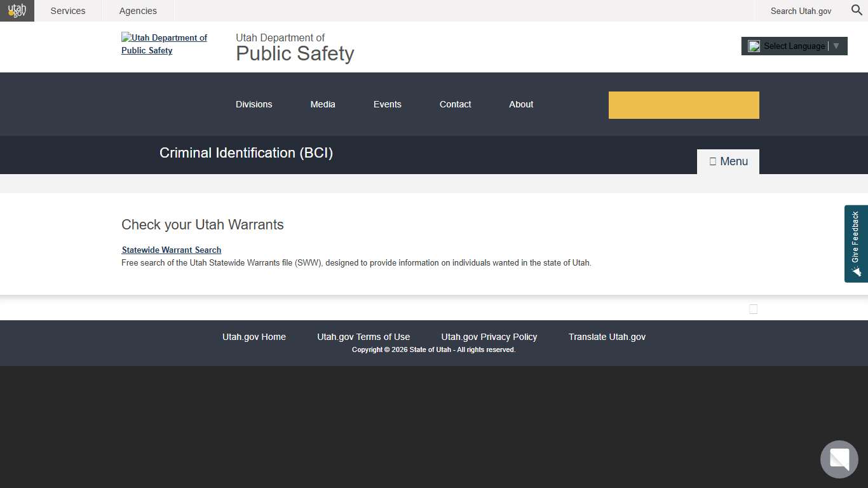Click the Search Utah.gov input field

pyautogui.click(x=801, y=11)
